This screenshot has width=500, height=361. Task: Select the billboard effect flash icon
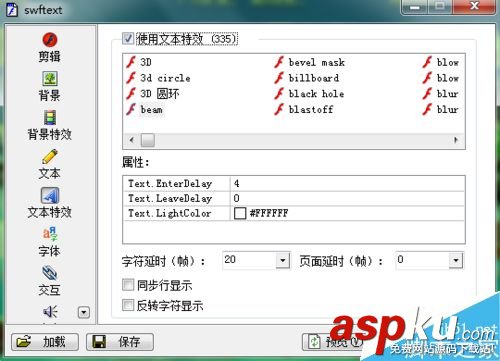pos(279,78)
